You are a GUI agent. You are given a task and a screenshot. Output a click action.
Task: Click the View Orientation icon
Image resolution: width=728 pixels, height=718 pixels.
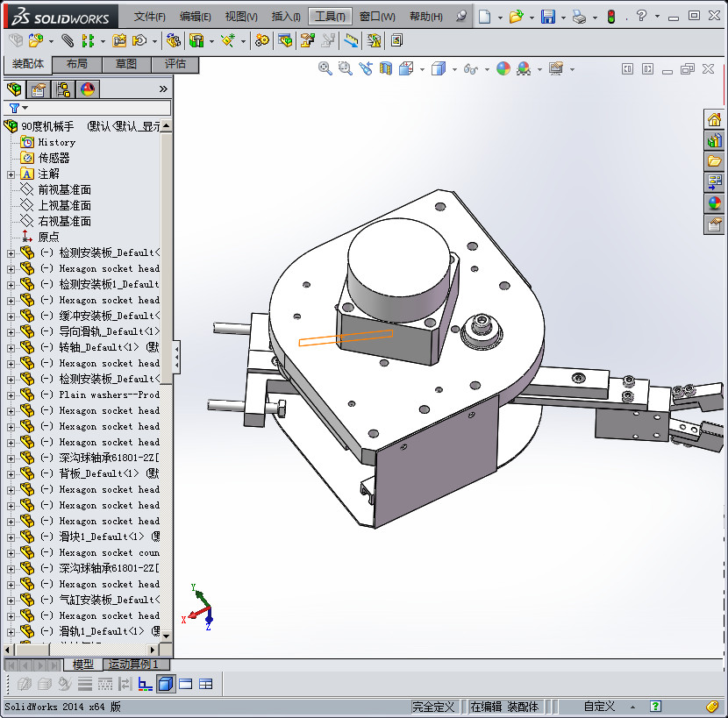tap(406, 68)
